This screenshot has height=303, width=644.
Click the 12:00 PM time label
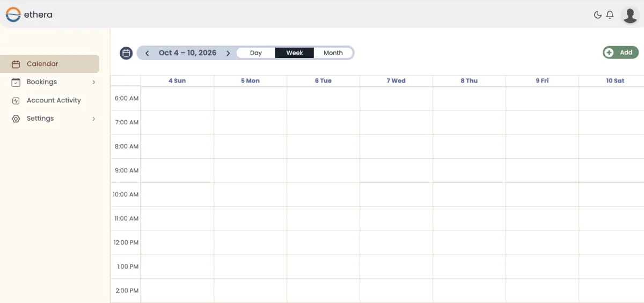coord(126,243)
